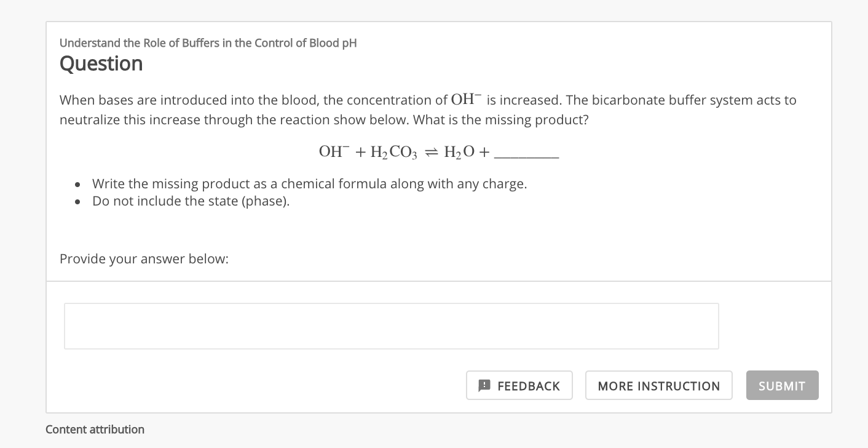
Task: Click the phrase 'Provide your answer below:'
Action: tap(144, 259)
